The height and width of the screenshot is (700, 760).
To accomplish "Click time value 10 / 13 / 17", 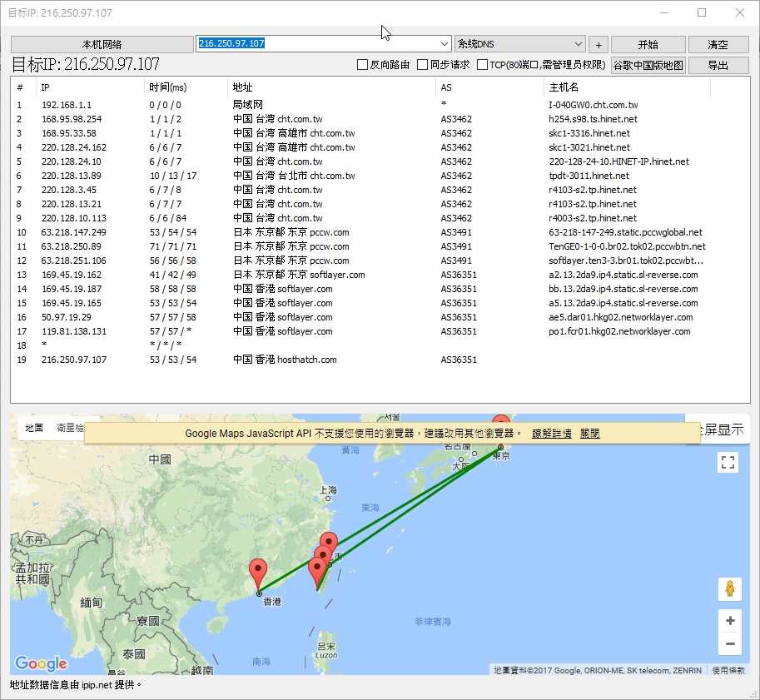I will (173, 176).
